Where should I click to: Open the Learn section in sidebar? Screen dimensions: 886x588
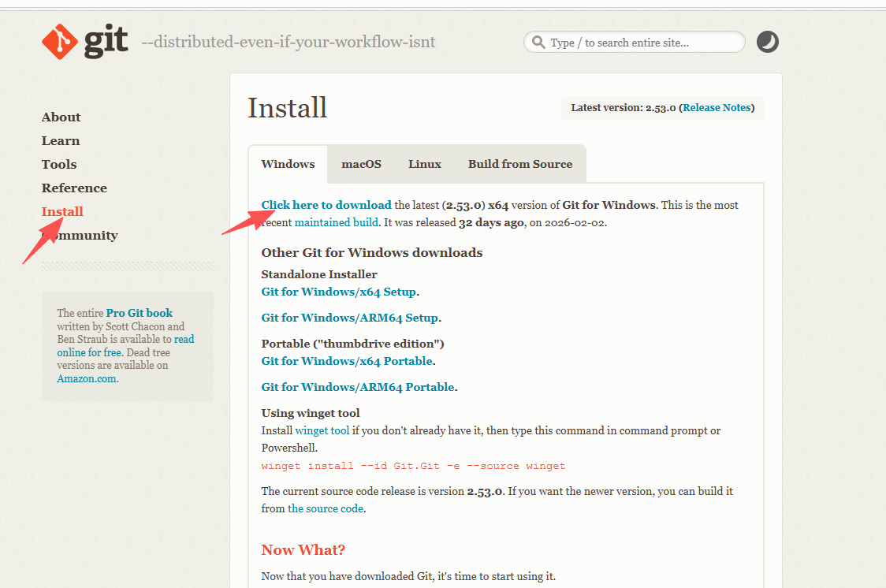pos(61,140)
